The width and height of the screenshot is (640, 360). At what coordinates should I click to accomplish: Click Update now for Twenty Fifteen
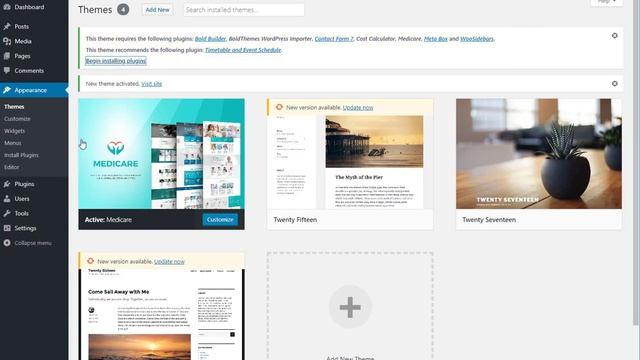pyautogui.click(x=358, y=108)
